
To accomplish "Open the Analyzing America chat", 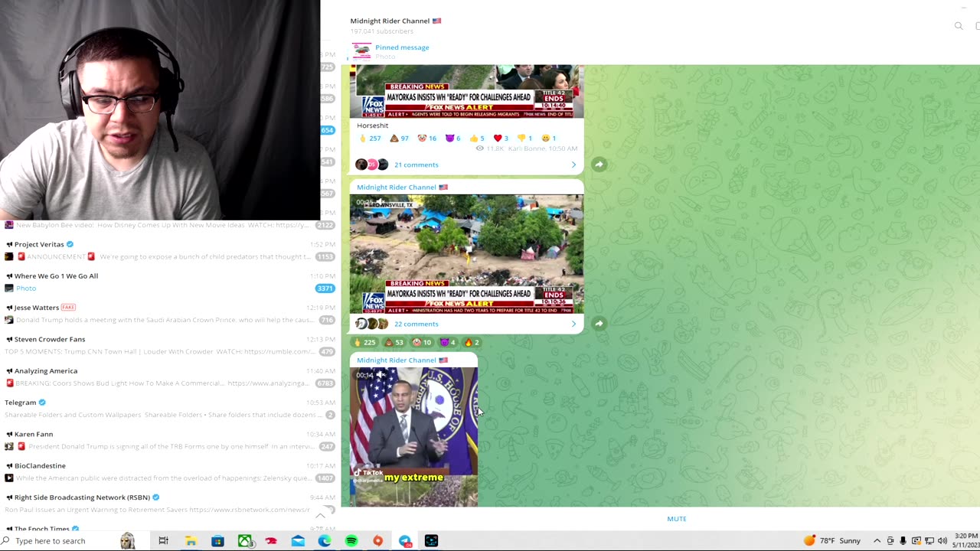I will tap(170, 377).
